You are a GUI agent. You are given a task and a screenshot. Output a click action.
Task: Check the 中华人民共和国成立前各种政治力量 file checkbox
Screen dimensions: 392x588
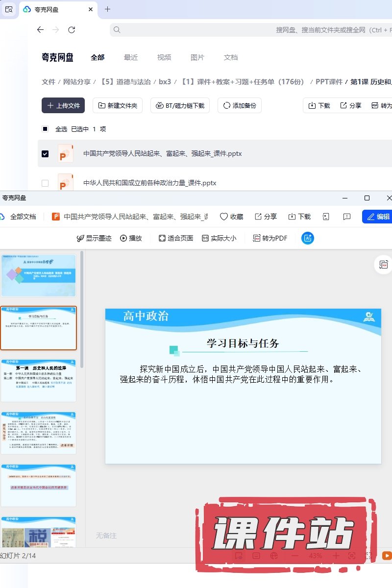(x=45, y=183)
